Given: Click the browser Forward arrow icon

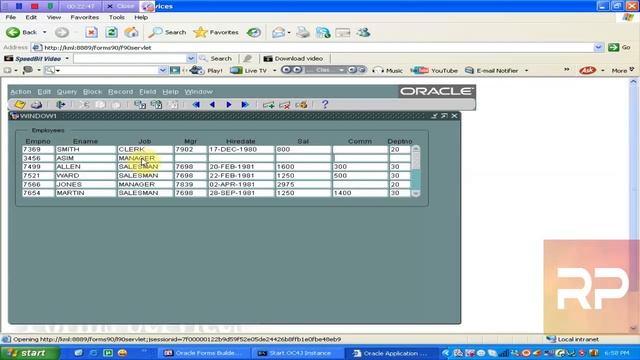Looking at the screenshot, I should (x=62, y=32).
